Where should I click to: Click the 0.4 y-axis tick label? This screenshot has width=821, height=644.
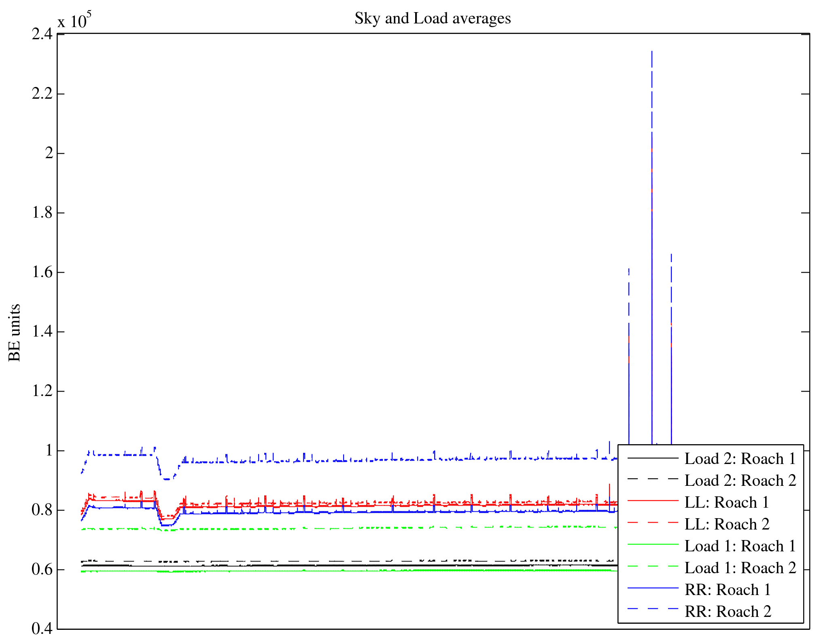(42, 629)
